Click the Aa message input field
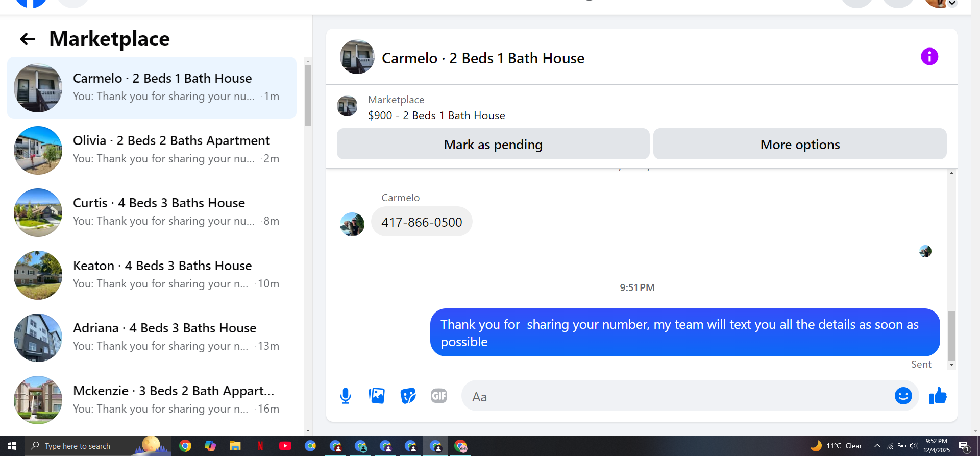Viewport: 980px width, 456px height. (x=676, y=396)
